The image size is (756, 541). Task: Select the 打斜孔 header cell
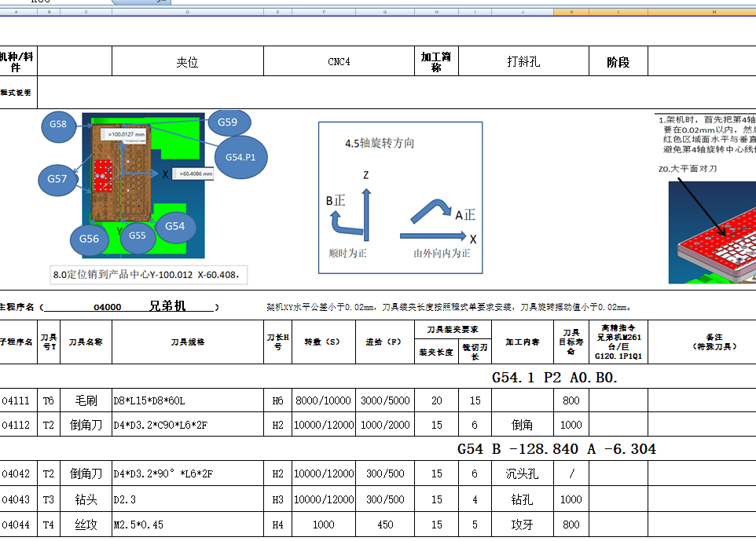[523, 60]
